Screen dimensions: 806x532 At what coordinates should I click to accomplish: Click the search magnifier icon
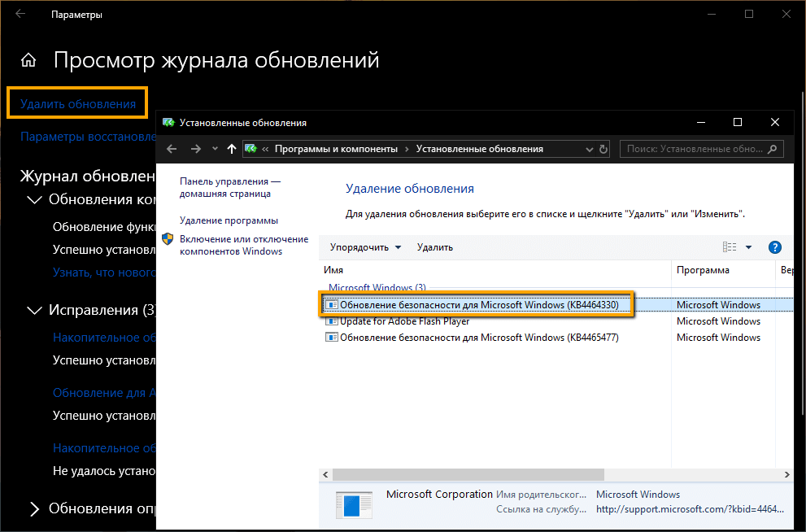[x=772, y=149]
